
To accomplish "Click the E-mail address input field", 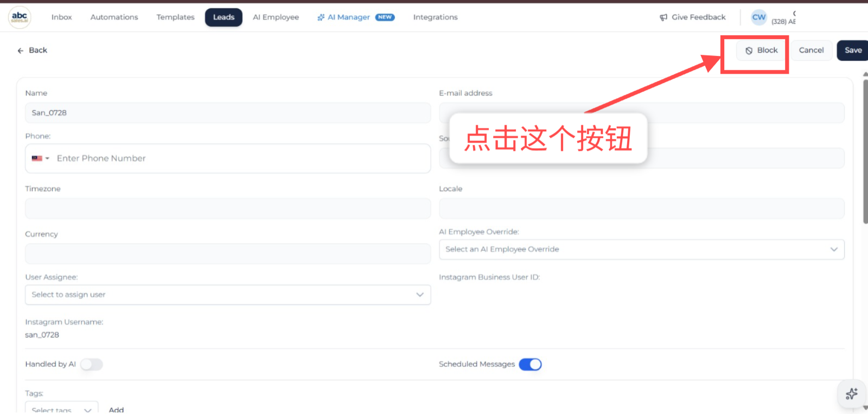I will (x=642, y=113).
